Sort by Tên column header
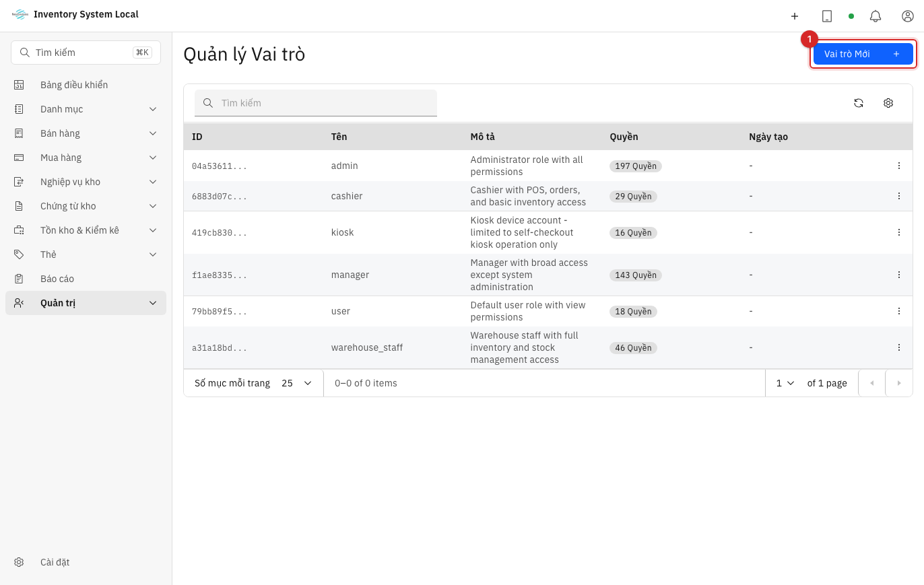The height and width of the screenshot is (585, 924). (x=339, y=137)
